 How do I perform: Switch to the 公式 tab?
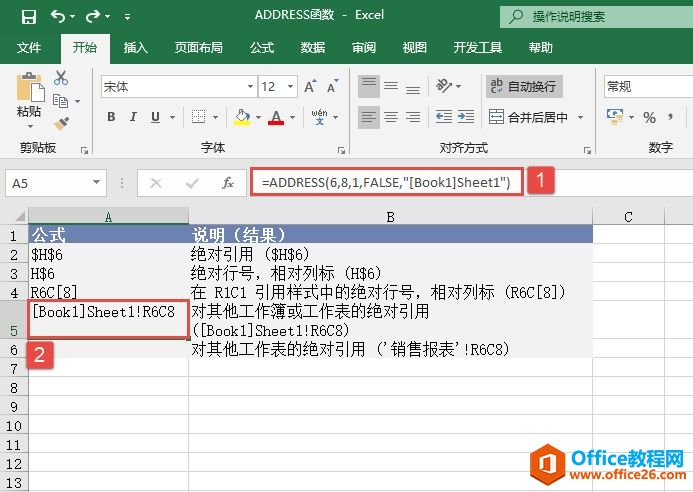click(x=262, y=47)
